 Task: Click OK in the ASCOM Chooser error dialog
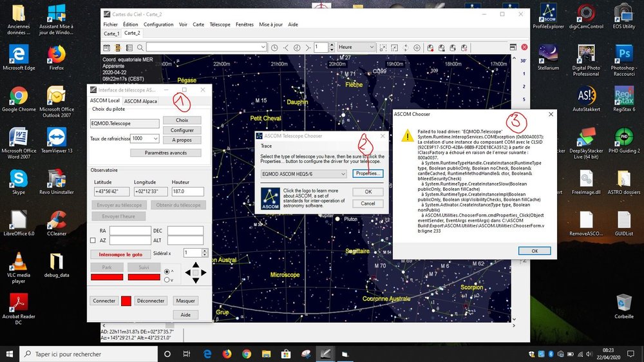point(535,251)
